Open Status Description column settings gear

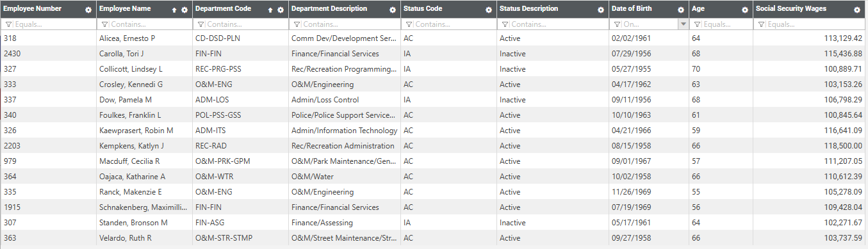(x=601, y=10)
